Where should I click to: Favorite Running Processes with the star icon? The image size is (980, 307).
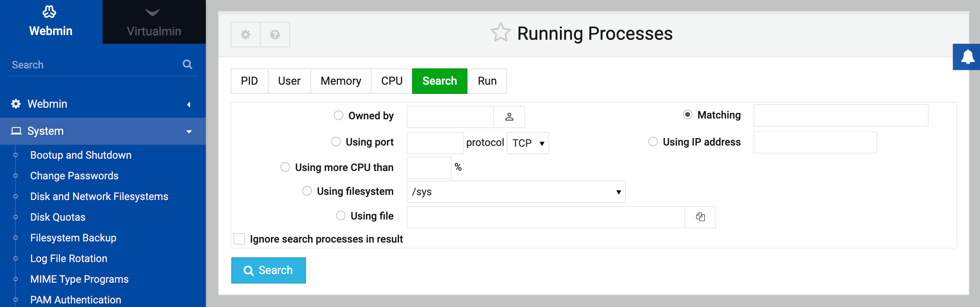pyautogui.click(x=500, y=33)
